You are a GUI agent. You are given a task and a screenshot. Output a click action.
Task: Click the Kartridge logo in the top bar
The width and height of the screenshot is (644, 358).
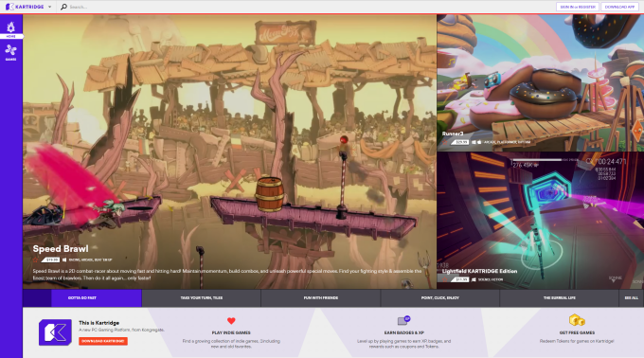pos(25,7)
